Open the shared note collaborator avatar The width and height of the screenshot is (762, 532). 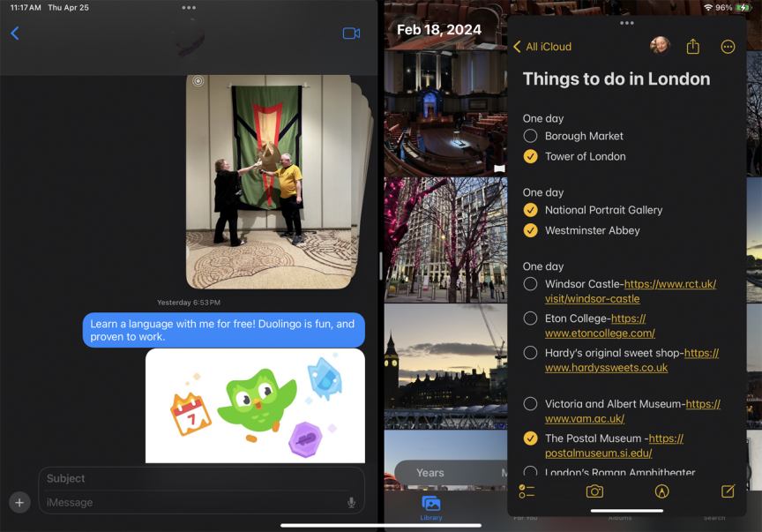click(660, 46)
